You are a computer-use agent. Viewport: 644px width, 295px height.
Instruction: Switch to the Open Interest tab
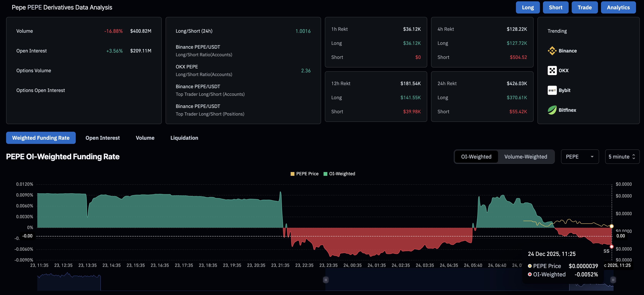[x=103, y=138]
